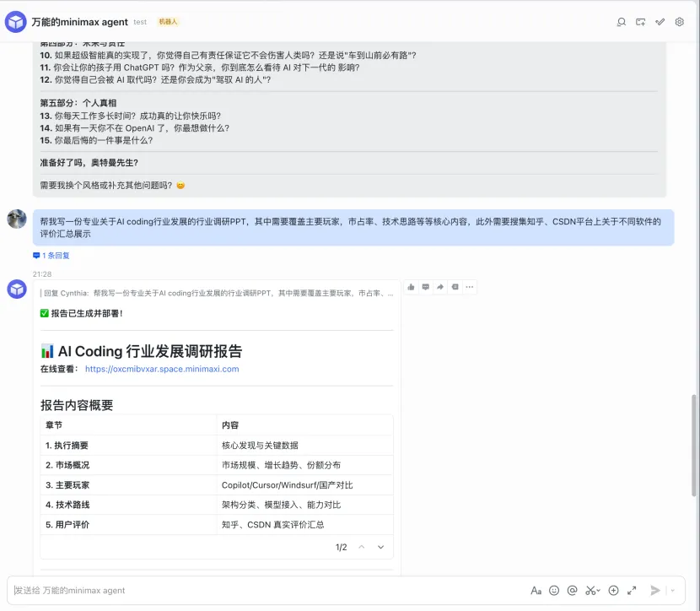Give a thumbs-up to the agent's report message

[x=411, y=287]
